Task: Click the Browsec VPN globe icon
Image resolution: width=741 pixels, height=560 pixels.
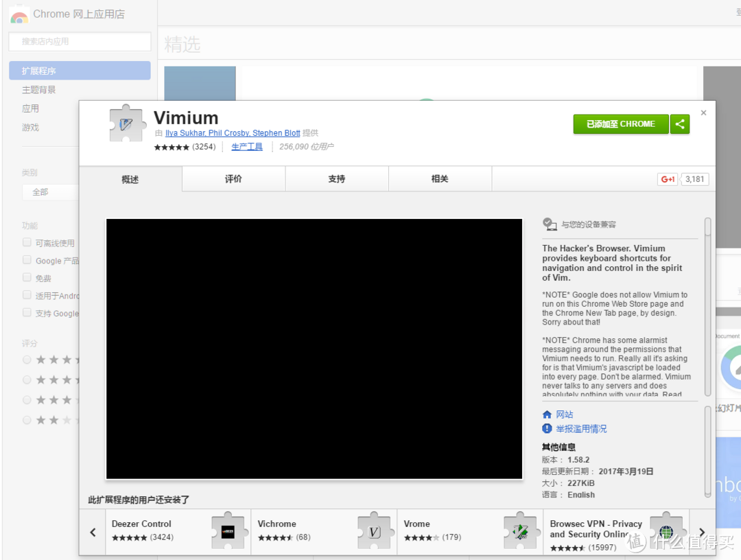Action: point(666,530)
